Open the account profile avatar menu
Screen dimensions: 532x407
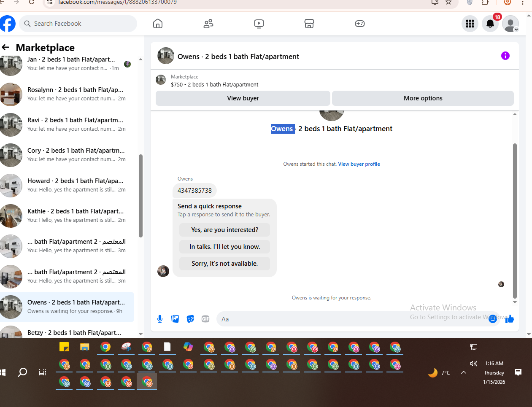click(x=510, y=24)
